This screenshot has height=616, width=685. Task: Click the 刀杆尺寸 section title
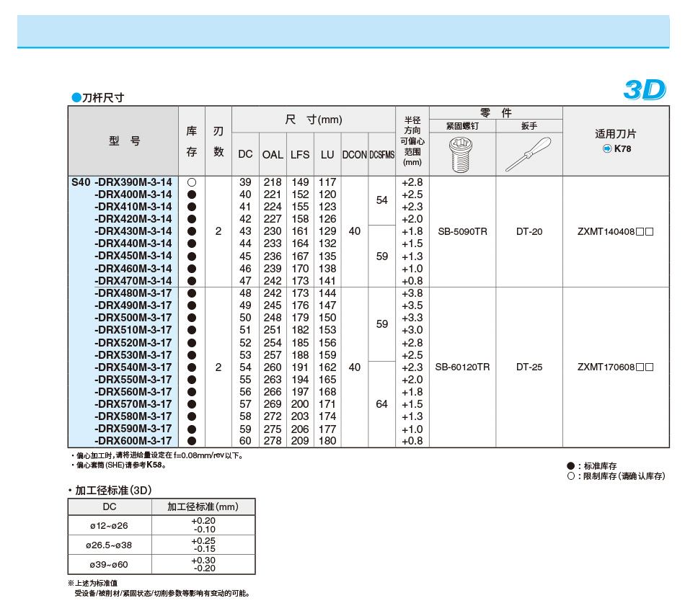coord(103,98)
